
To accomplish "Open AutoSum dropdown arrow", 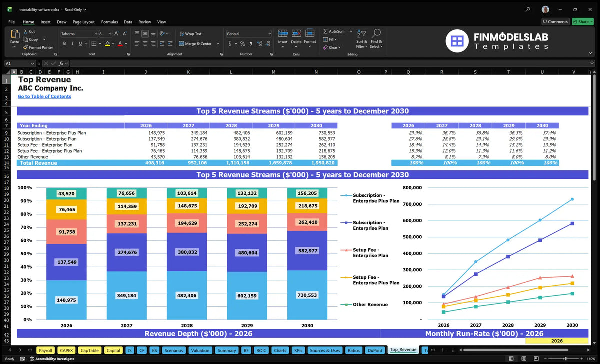I will 351,31.
